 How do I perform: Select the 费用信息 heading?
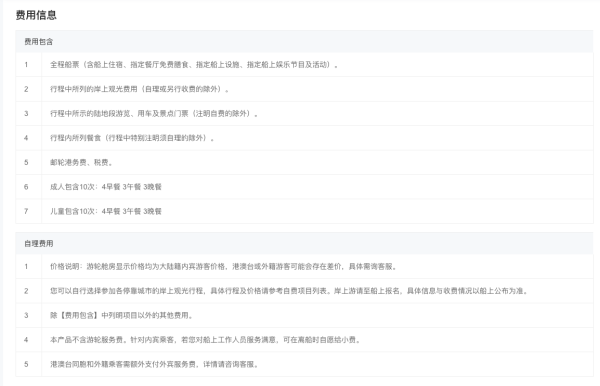(x=36, y=15)
